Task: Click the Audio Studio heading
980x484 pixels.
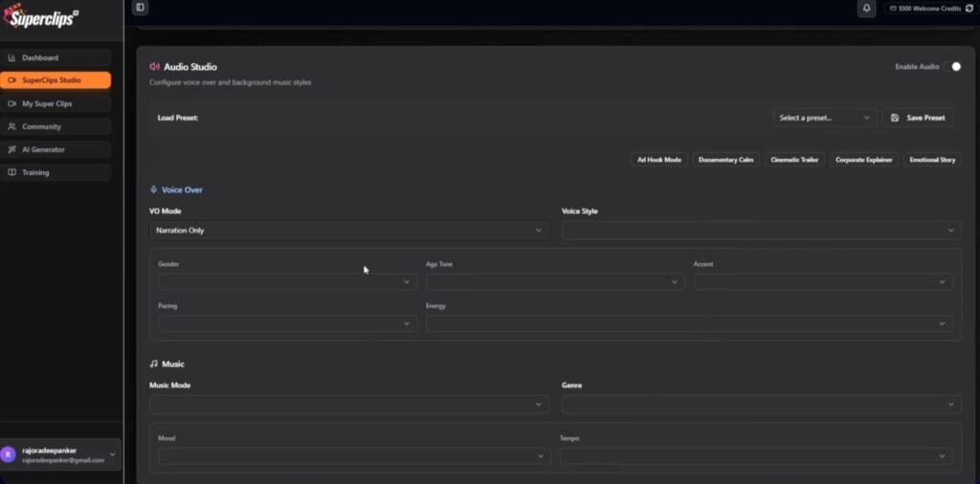Action: click(x=190, y=67)
